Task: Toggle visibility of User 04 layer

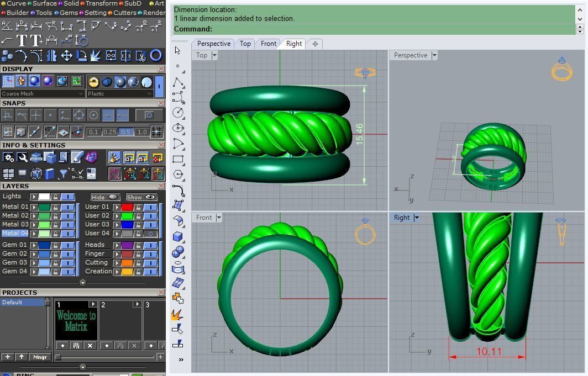Action: [150, 234]
